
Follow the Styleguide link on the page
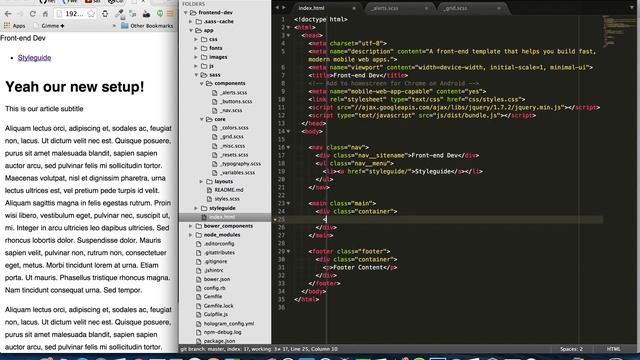pos(34,58)
